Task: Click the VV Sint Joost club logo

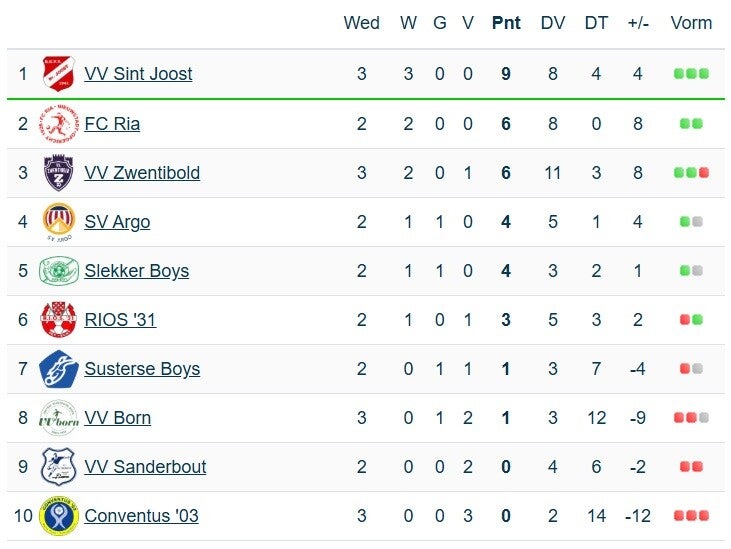Action: [x=59, y=74]
